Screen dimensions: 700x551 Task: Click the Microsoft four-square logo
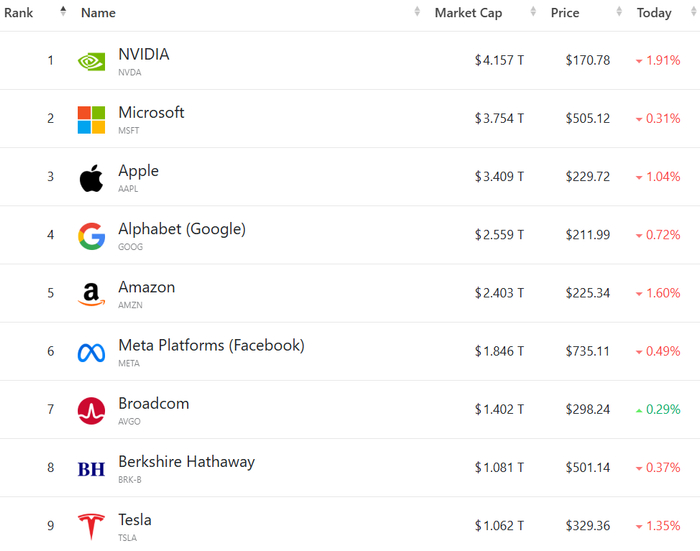91,120
